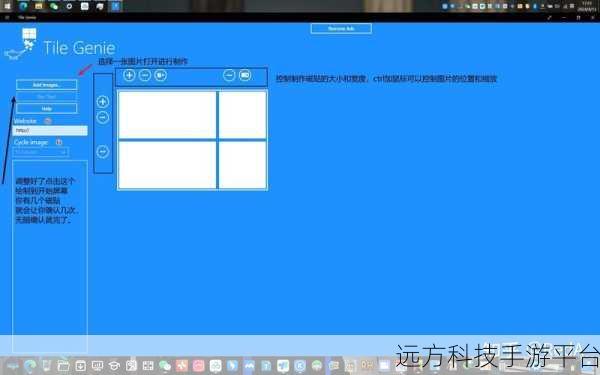Screen dimensions: 600x375
Task: Open Microsoft Edge from the top taskbar
Action: 23,6
